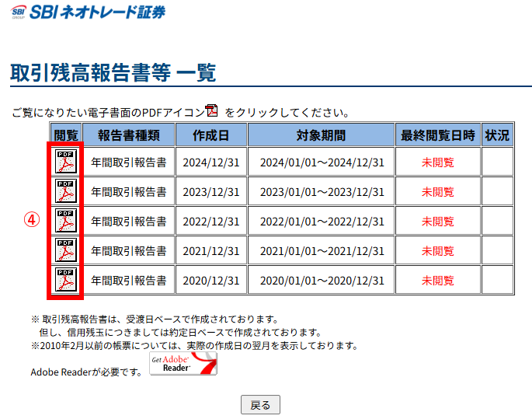Open the PDF for the 2020/12/31 report
Image resolution: width=532 pixels, height=419 pixels.
click(66, 280)
